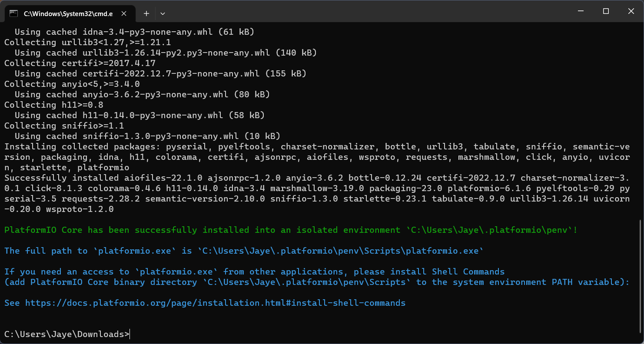Click the '-0.20.0 wsproto-1.2.0' line
The width and height of the screenshot is (644, 344).
coord(59,209)
